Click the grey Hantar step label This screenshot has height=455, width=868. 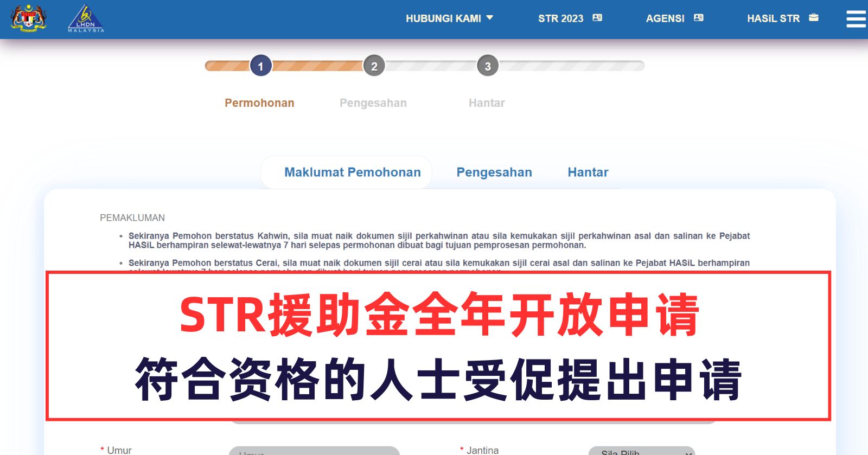[x=487, y=103]
